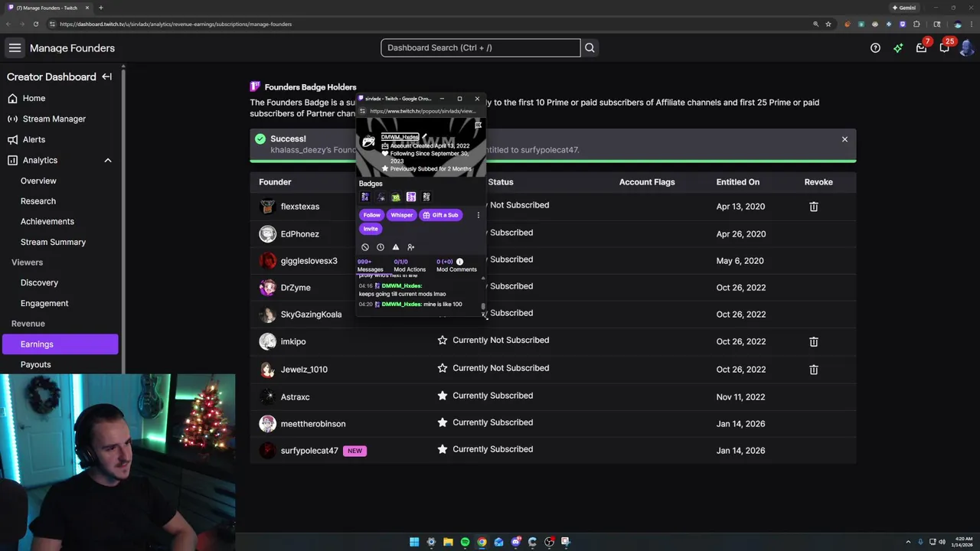Image resolution: width=980 pixels, height=551 pixels.
Task: Open whispers icon showing 25 badge
Action: tap(944, 47)
